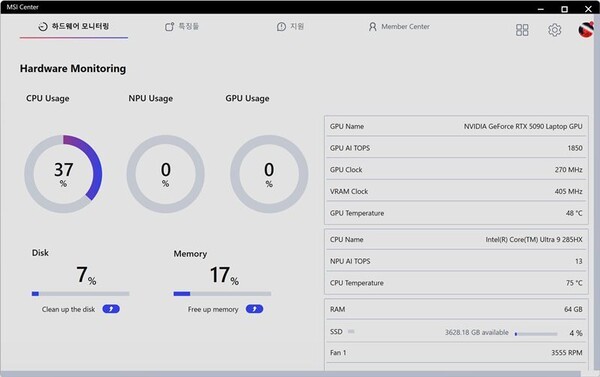Close the MSI Center window
This screenshot has width=600, height=377.
[588, 9]
